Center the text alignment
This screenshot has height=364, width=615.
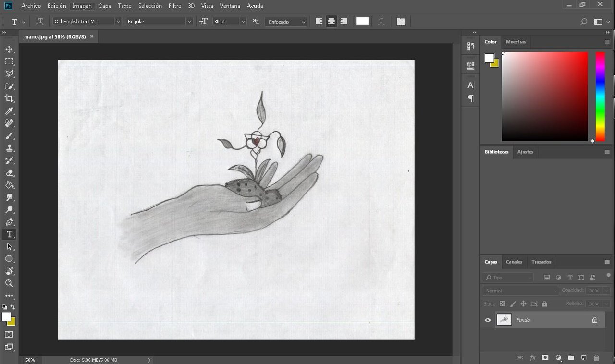(332, 22)
